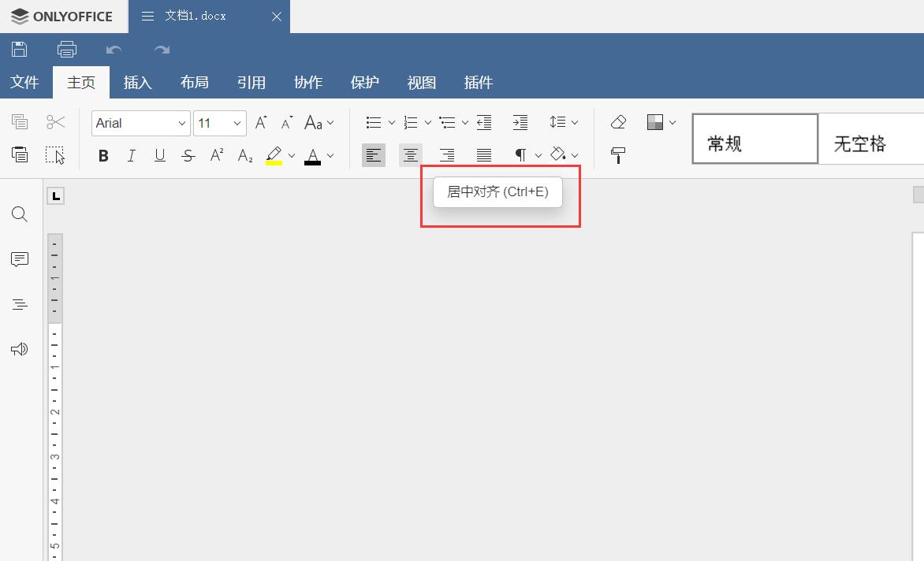The width and height of the screenshot is (924, 561).
Task: Open the numbered list dropdown arrow
Action: click(428, 122)
